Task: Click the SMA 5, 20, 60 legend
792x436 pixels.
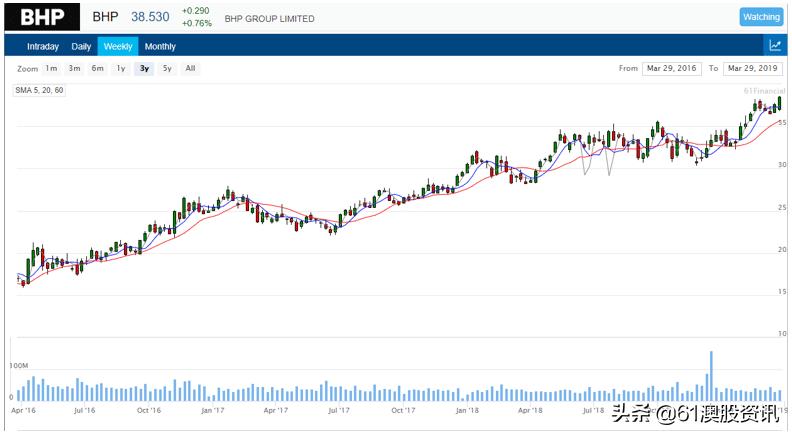Action: (39, 90)
